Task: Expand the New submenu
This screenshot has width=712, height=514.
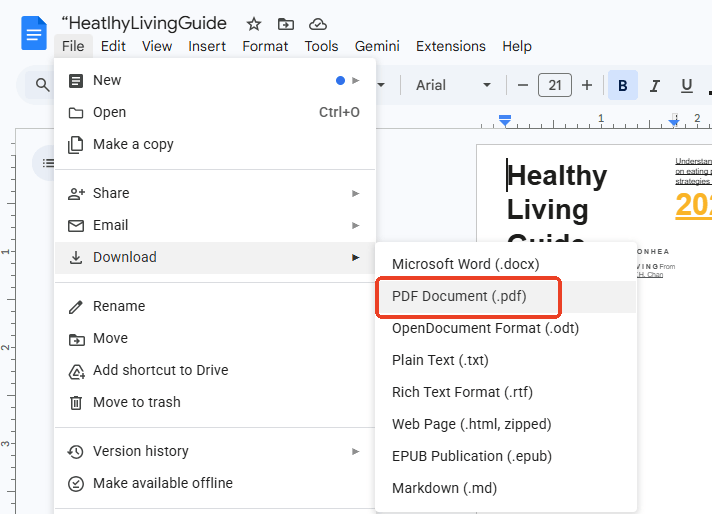Action: point(215,80)
